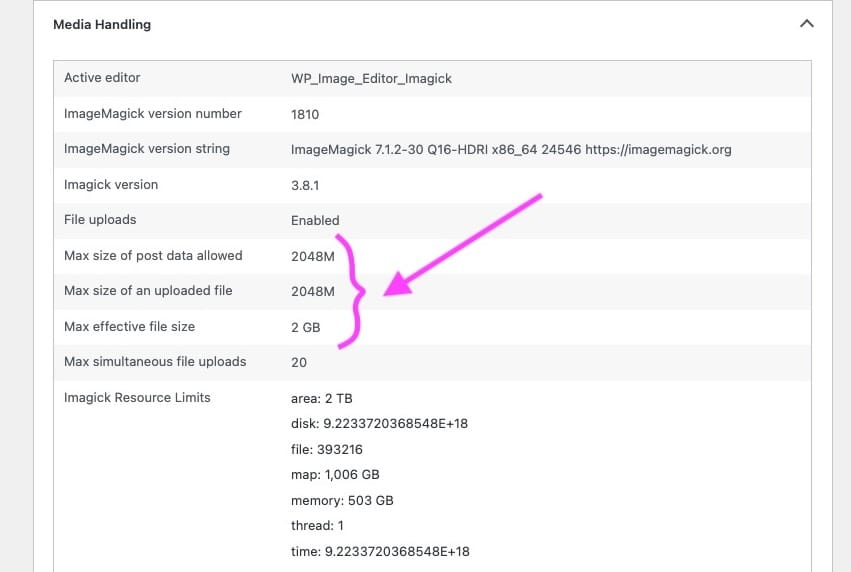The image size is (851, 572).
Task: Select the 2048M uploaded file value
Action: point(313,292)
